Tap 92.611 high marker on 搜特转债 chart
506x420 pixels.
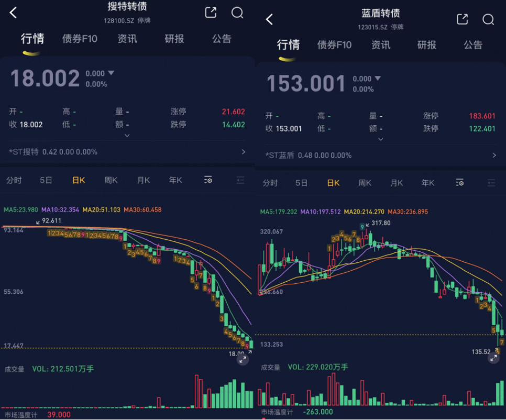(51, 220)
